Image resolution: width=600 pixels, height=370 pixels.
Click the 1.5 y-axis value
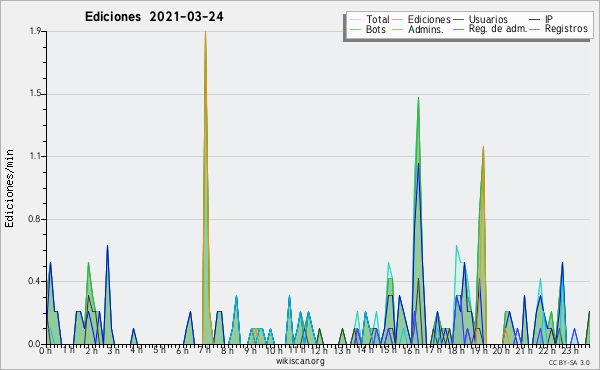click(35, 94)
